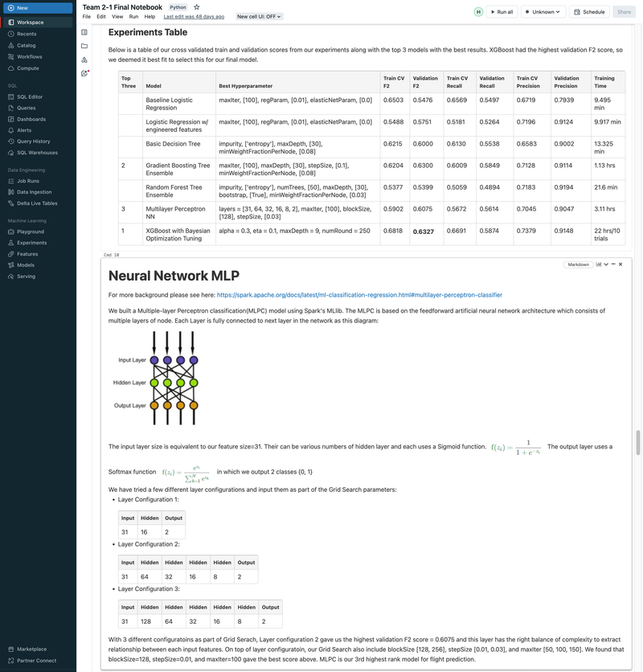643x672 pixels.
Task: Open the Databricks Assistant with red notification dot
Action: pyautogui.click(x=84, y=72)
